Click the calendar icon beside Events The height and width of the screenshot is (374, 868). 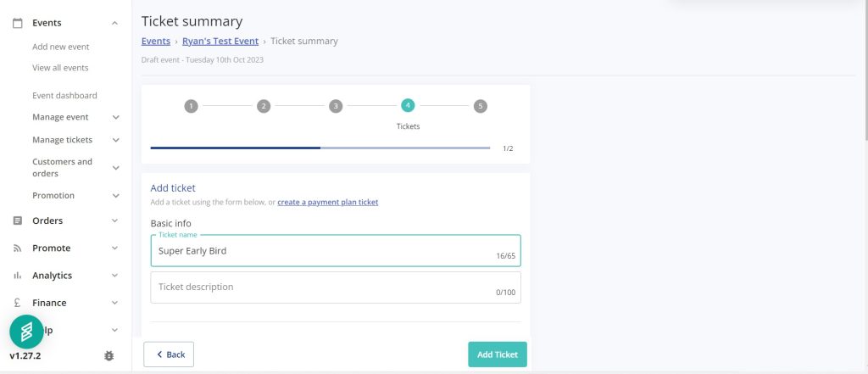point(17,24)
